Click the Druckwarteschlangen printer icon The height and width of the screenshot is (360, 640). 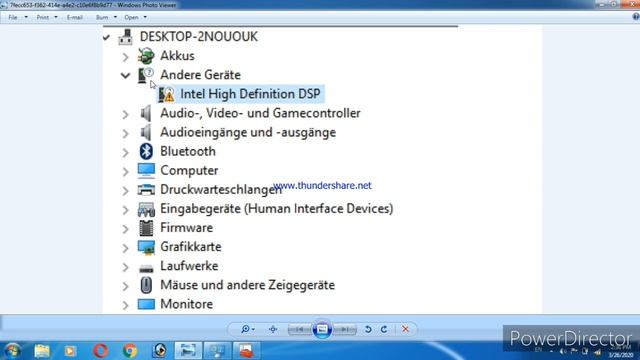point(146,189)
